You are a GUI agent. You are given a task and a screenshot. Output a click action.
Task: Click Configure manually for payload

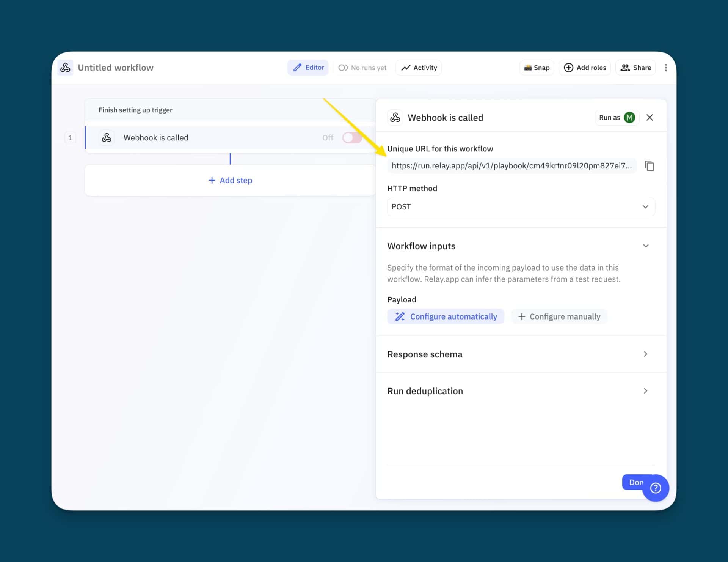(x=559, y=316)
